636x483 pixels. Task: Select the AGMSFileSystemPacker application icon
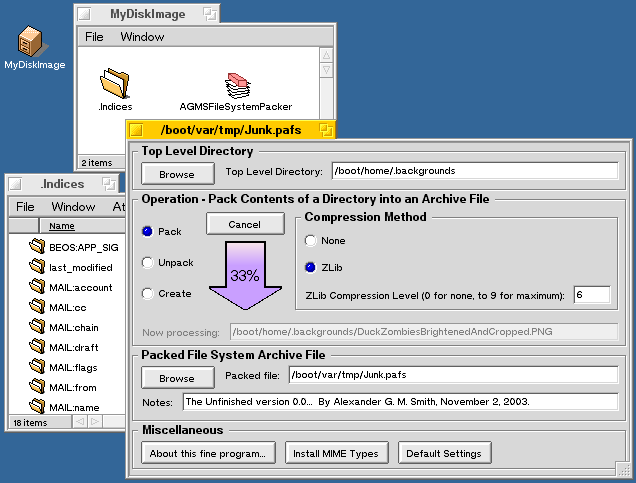click(x=238, y=86)
